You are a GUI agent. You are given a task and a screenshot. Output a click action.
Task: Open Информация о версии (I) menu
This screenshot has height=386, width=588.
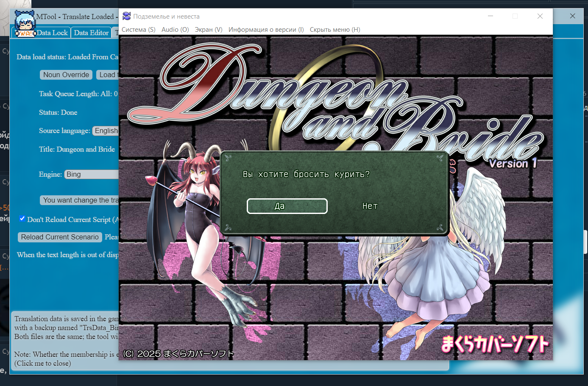coord(266,30)
